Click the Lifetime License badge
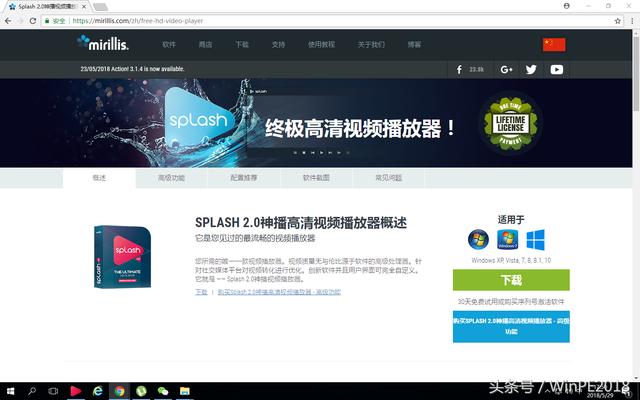This screenshot has width=640, height=400. tap(510, 122)
